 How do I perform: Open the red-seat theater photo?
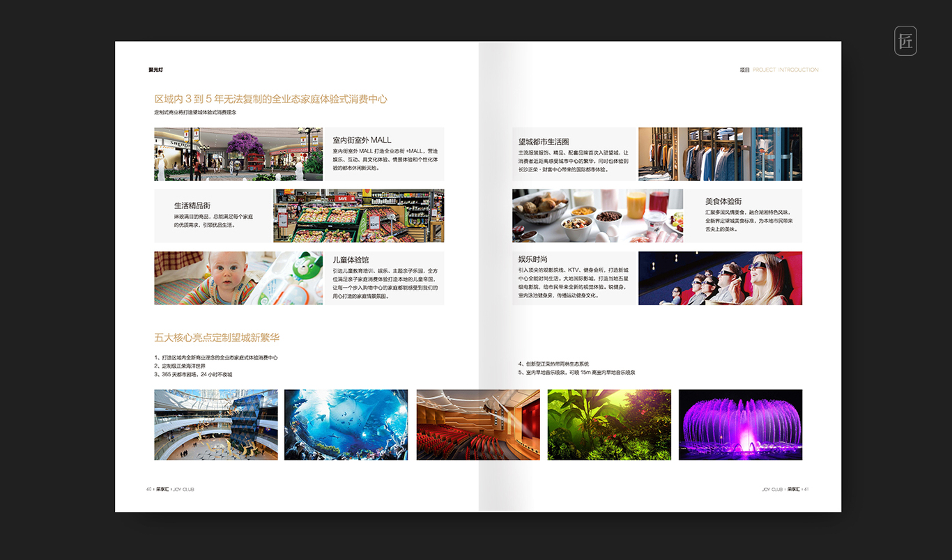coord(478,425)
